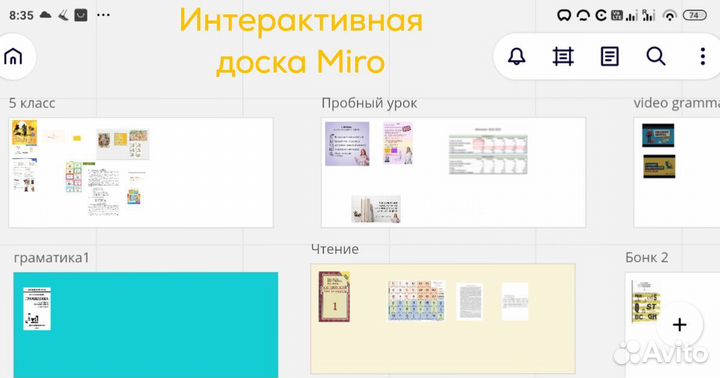Open the red book cover numbered 1 in Чтение
This screenshot has height=378, width=720.
click(x=335, y=296)
